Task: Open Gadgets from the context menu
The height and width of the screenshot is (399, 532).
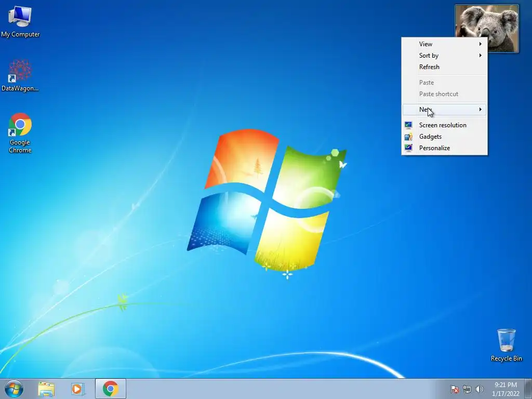Action: point(445,137)
